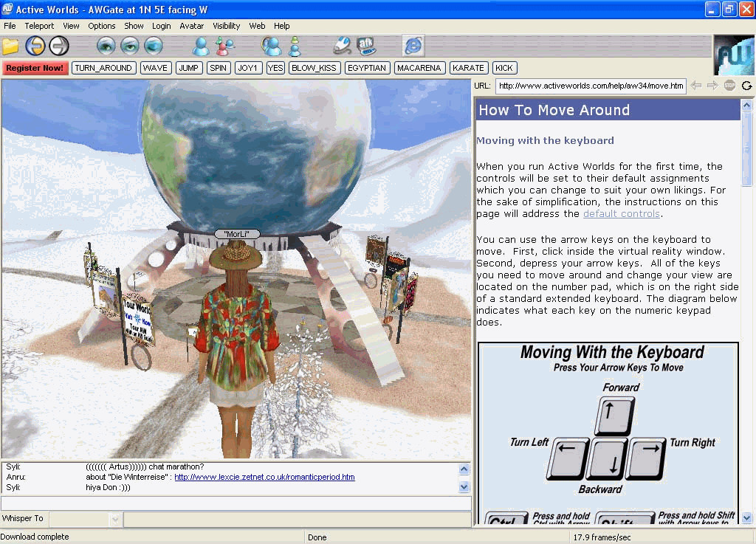
Task: Click the BLOW_KISS gesture button
Action: (x=315, y=68)
